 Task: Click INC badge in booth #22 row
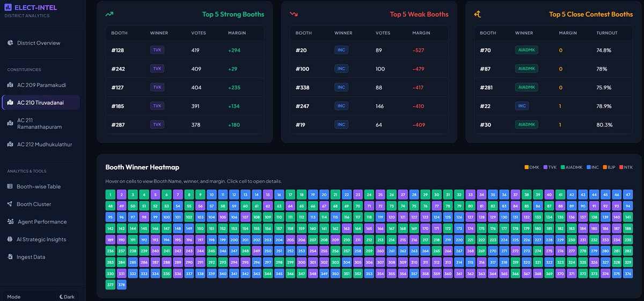(522, 106)
